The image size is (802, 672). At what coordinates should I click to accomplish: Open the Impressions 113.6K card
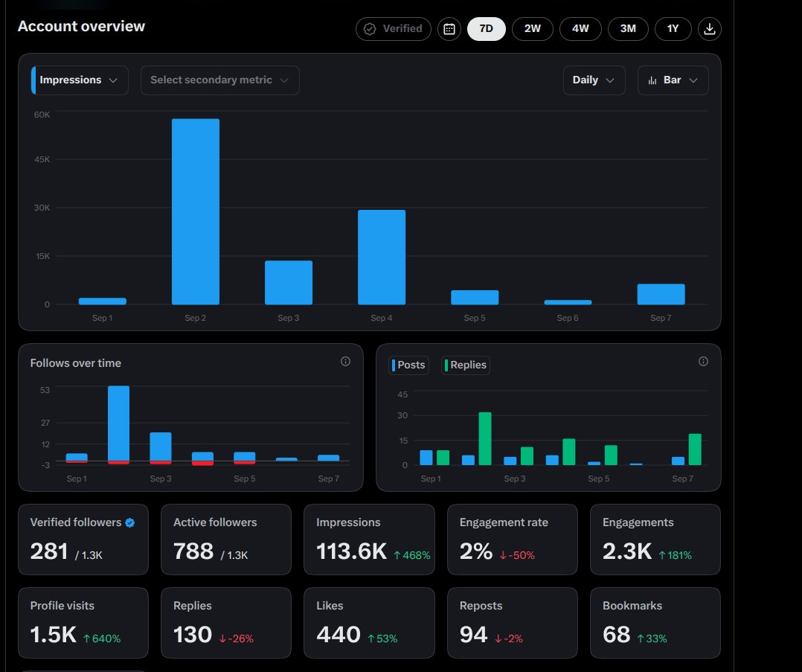coord(369,540)
